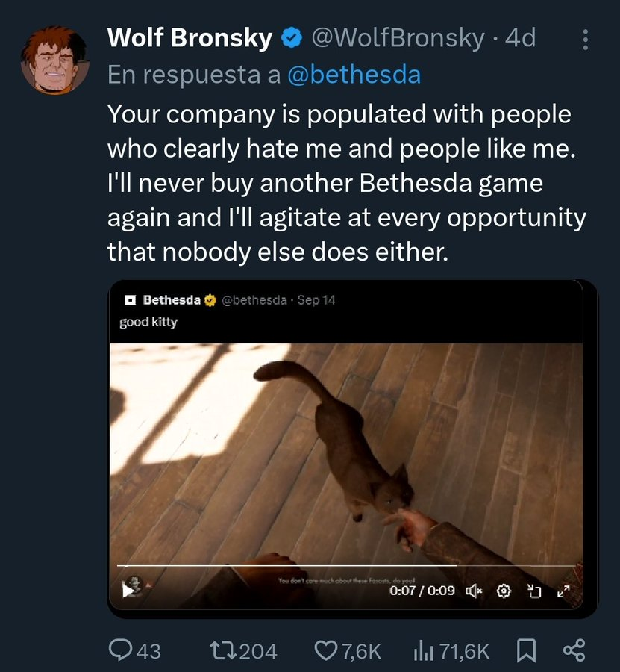This screenshot has height=672, width=620.
Task: Click the gold verified badge on the quoted Bethesda tweet
Action: tap(210, 300)
